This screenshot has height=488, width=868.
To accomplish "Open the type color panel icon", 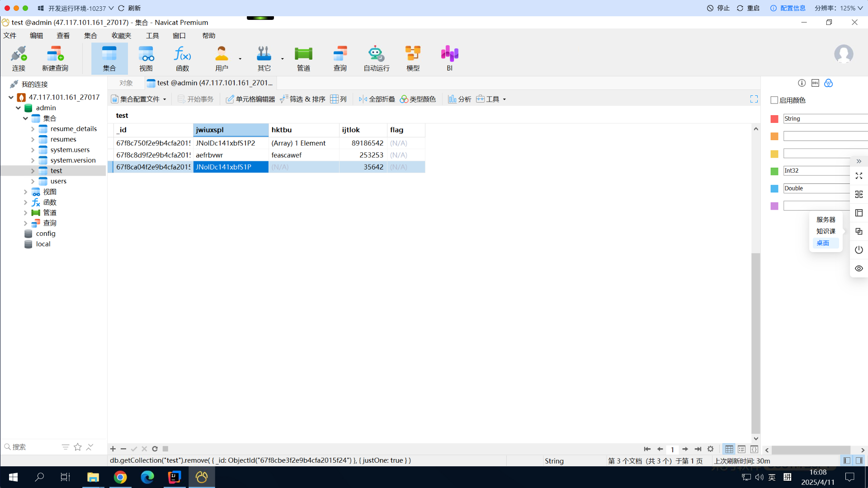I will pos(828,83).
